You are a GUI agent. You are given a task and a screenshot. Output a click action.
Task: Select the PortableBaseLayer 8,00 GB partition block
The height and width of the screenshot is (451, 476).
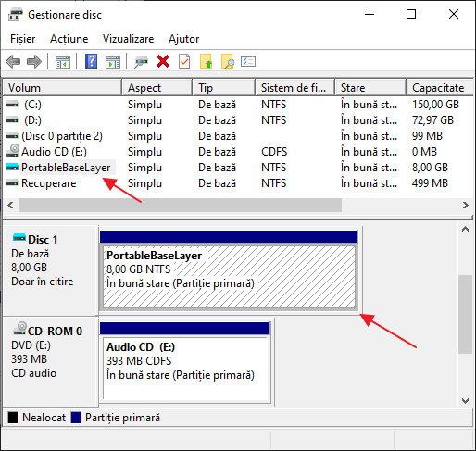(x=229, y=277)
